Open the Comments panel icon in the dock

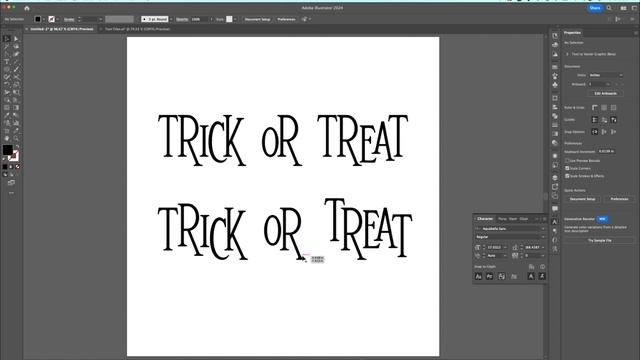tap(555, 209)
